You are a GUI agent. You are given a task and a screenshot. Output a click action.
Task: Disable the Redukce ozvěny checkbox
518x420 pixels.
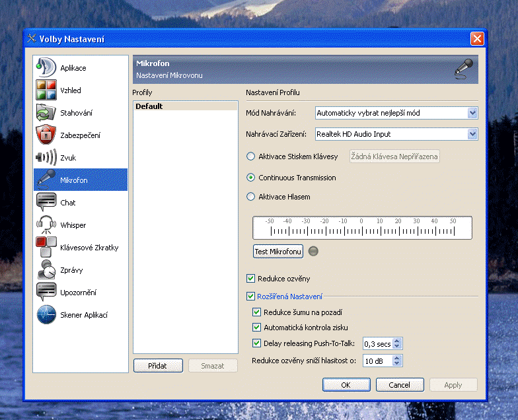point(251,279)
